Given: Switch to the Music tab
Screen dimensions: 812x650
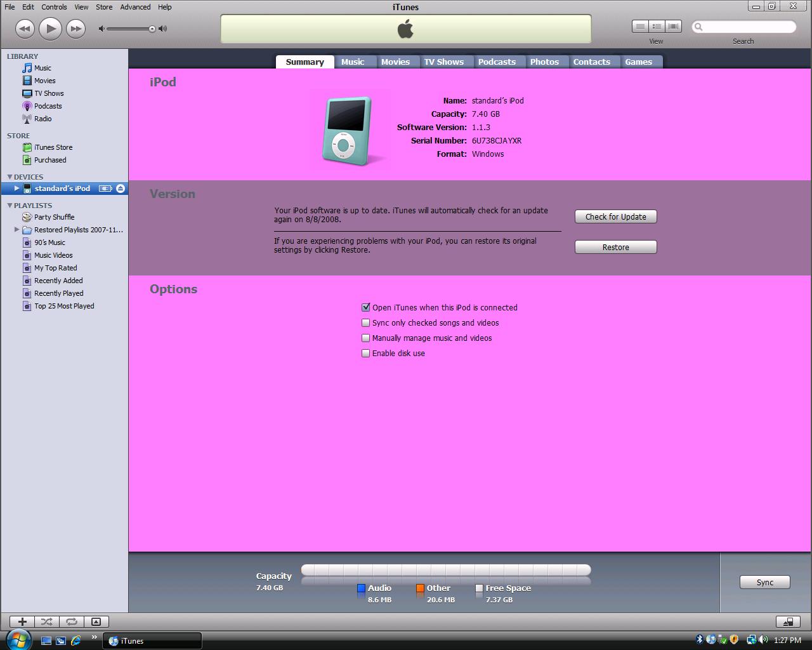Looking at the screenshot, I should [353, 62].
